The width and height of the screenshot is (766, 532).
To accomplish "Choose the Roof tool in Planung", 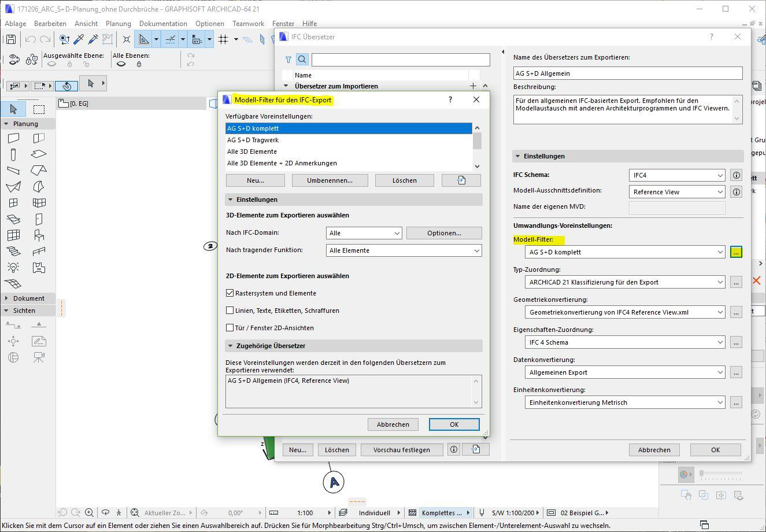I will pos(39,171).
